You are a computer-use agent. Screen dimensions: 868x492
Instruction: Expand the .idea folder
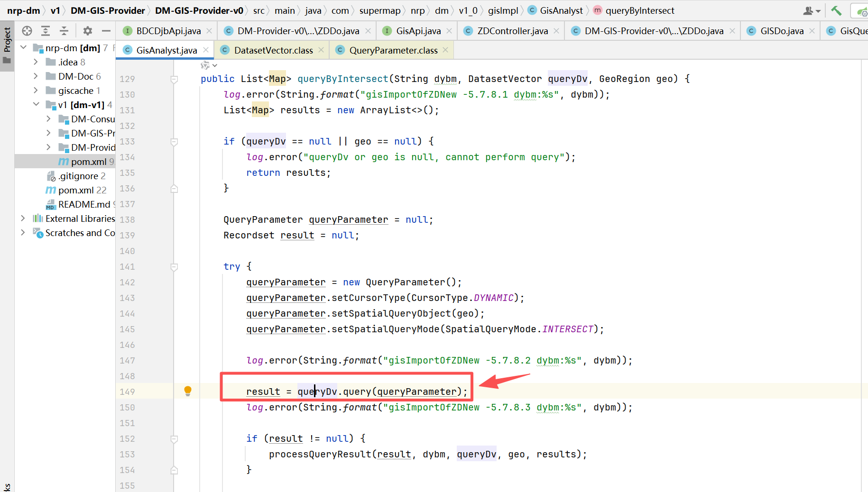click(x=36, y=62)
